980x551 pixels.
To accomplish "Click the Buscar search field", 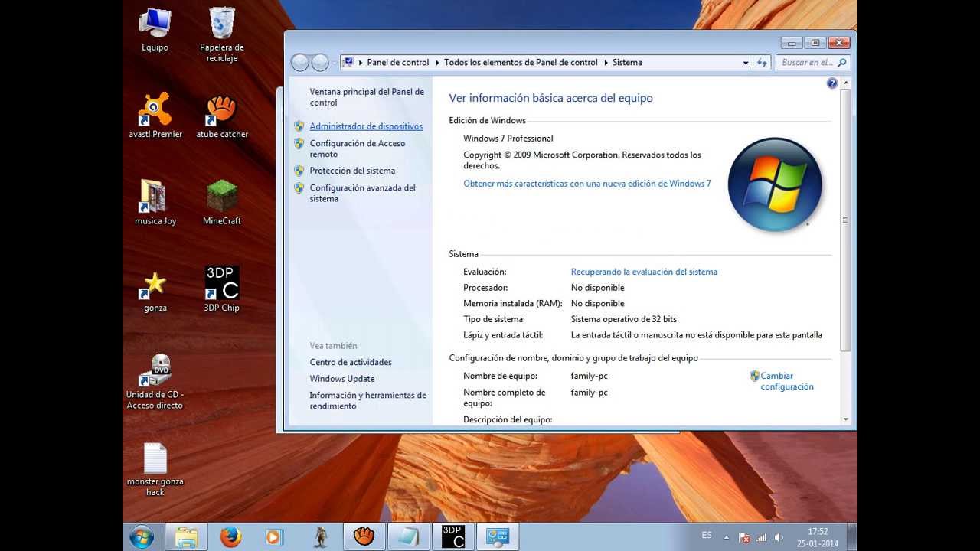I will tap(813, 63).
